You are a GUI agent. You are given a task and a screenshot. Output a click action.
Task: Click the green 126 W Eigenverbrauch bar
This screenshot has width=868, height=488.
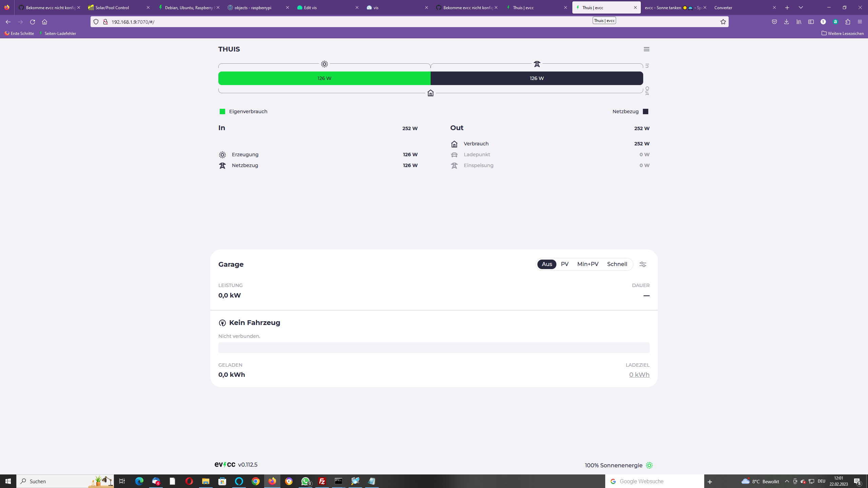point(324,78)
